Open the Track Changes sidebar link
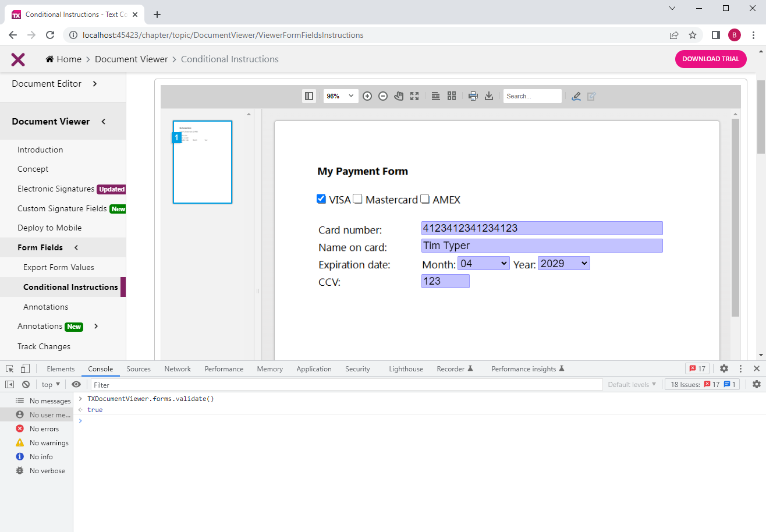The width and height of the screenshot is (766, 532). (44, 346)
